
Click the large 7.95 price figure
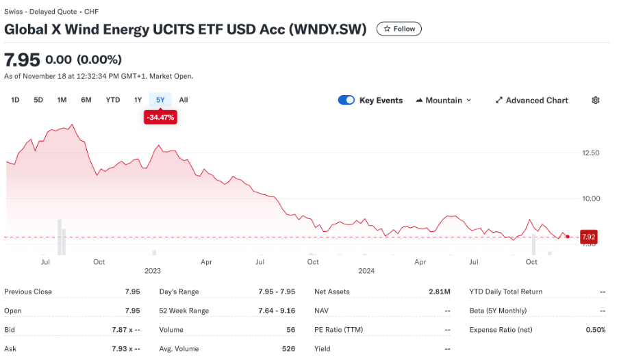click(22, 60)
